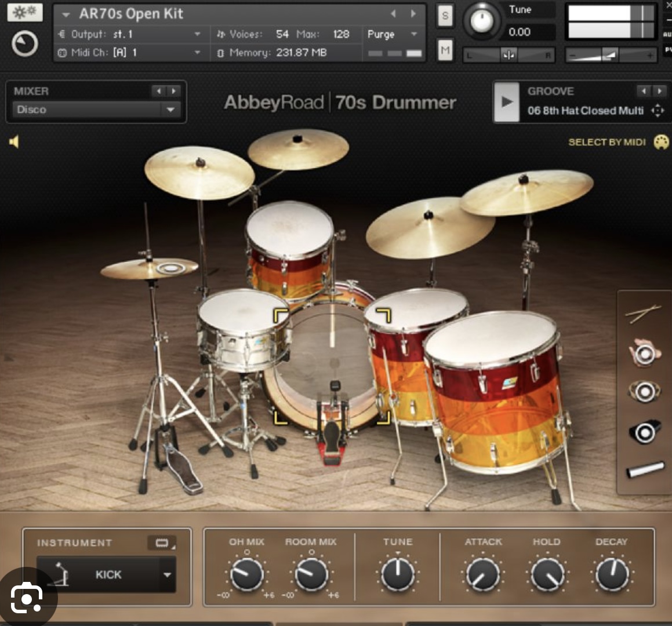The height and width of the screenshot is (626, 672).
Task: Click the instrument MIDI learn icon
Action: pos(162,543)
